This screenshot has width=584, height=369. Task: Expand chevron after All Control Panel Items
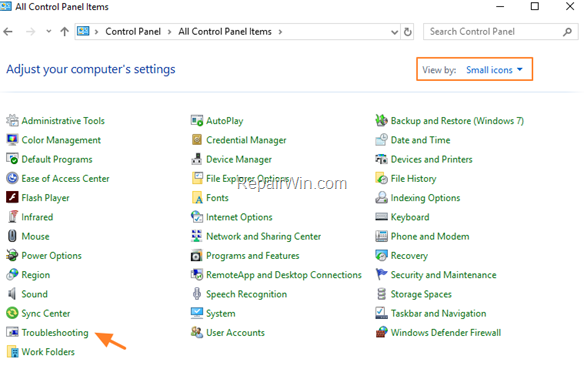pyautogui.click(x=280, y=32)
